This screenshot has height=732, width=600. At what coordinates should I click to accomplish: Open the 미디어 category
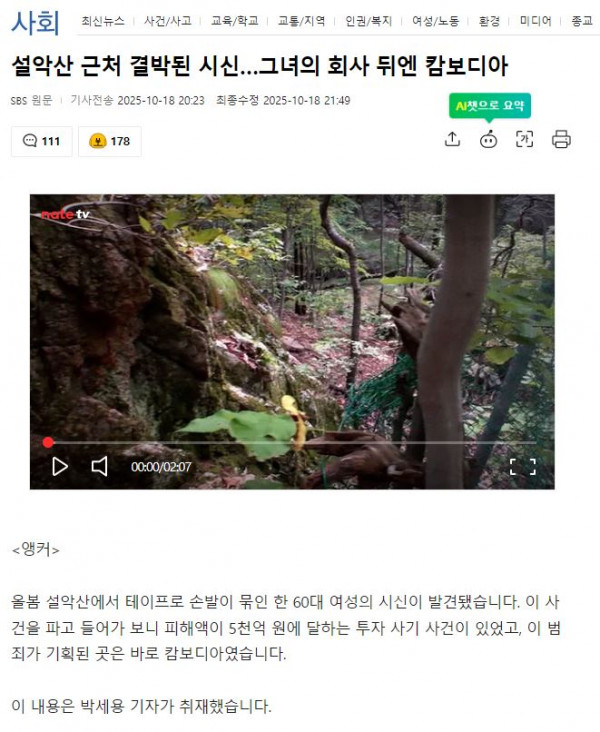[x=536, y=21]
